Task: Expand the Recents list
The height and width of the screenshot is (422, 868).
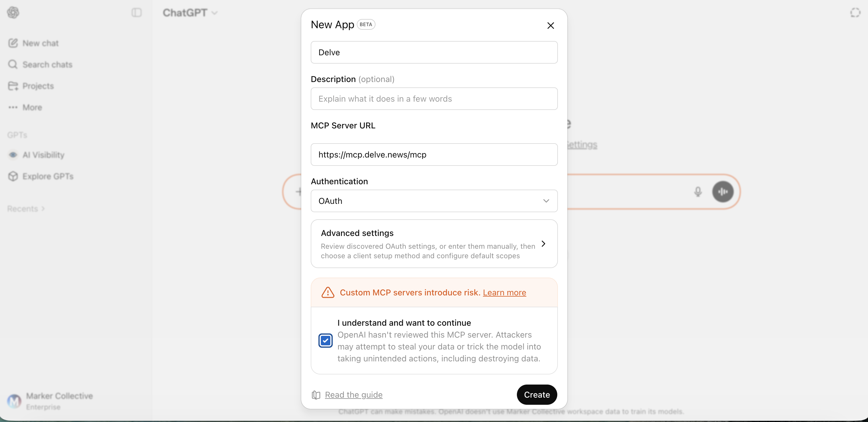Action: [26, 209]
